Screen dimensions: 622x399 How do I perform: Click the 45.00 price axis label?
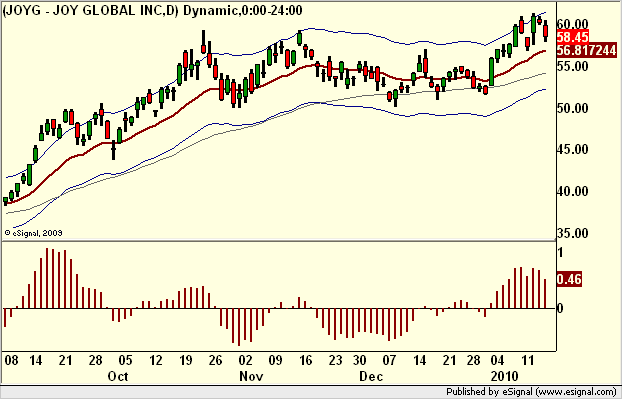pyautogui.click(x=572, y=150)
